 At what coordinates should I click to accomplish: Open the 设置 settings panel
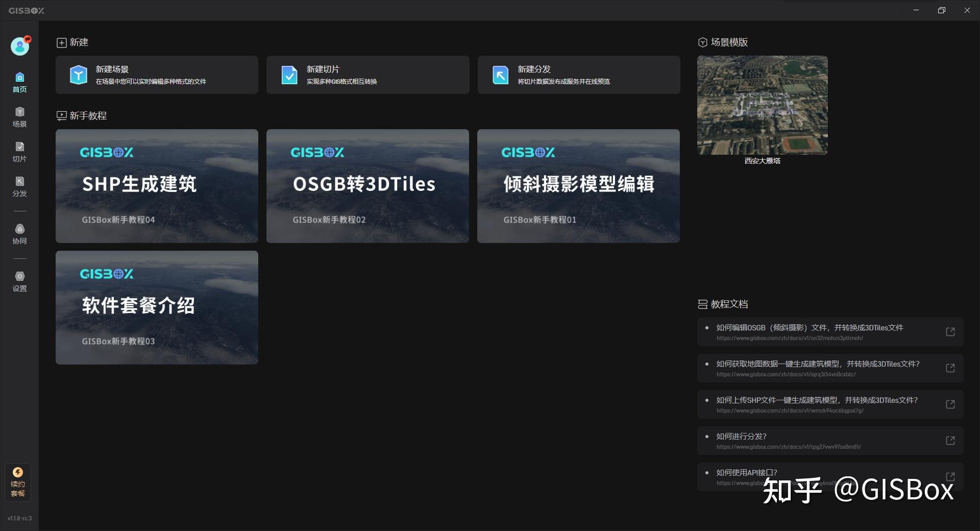(19, 281)
